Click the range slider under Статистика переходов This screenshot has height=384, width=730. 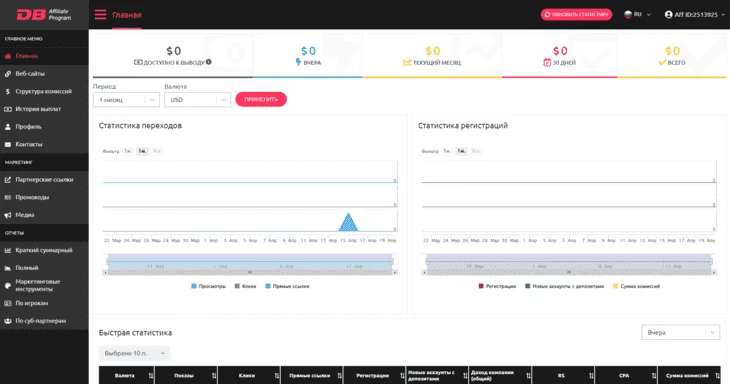click(x=250, y=264)
